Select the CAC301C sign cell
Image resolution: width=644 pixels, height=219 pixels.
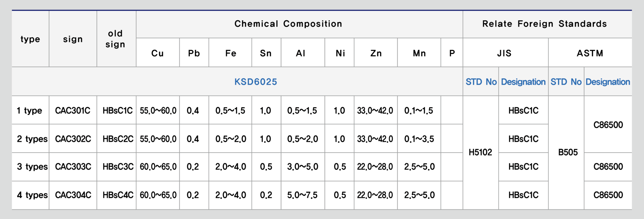point(73,110)
